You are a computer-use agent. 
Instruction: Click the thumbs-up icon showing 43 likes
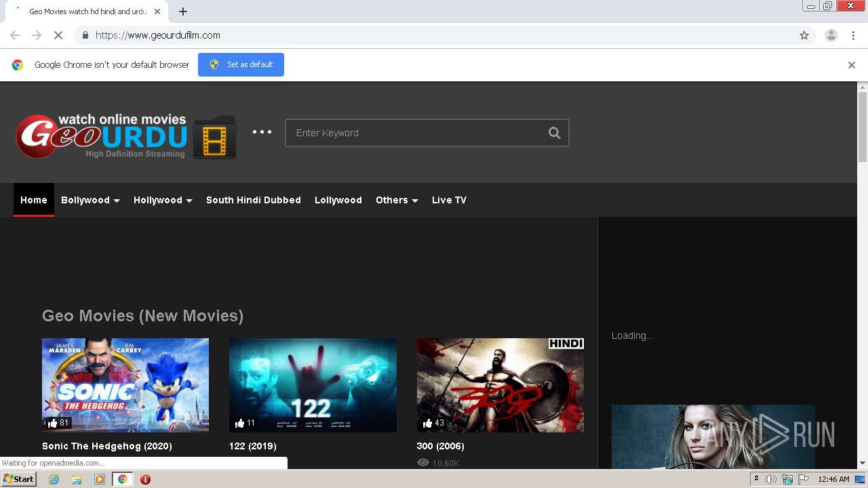click(x=427, y=423)
